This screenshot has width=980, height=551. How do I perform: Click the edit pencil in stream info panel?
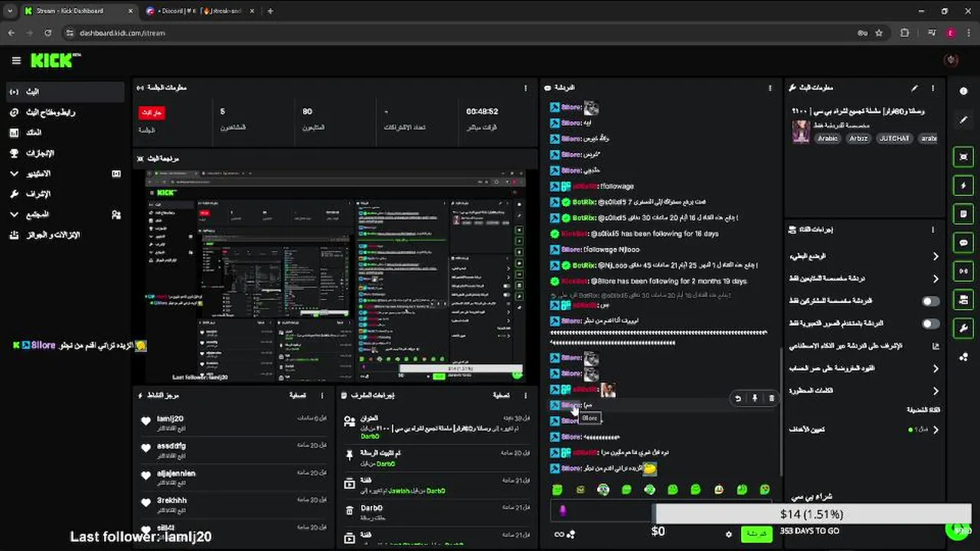click(914, 88)
